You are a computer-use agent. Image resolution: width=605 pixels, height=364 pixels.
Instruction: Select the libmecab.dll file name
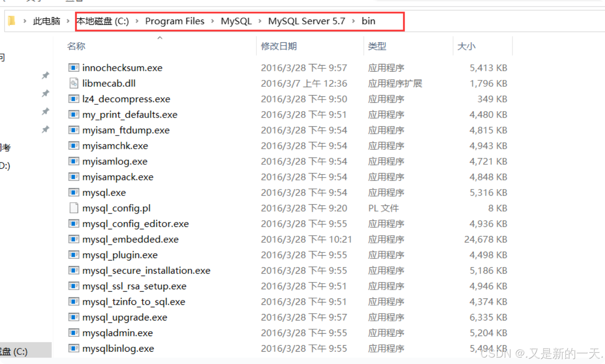[109, 83]
